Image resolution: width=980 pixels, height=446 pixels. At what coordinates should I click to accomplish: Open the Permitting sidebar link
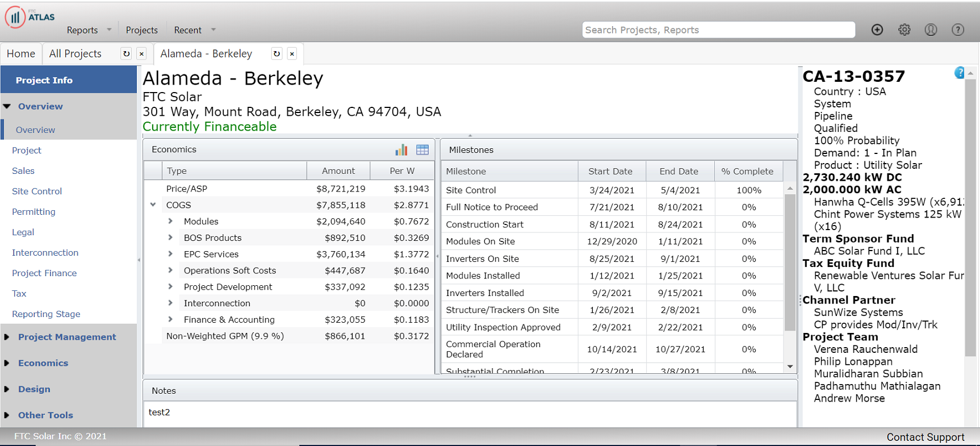[x=33, y=211]
